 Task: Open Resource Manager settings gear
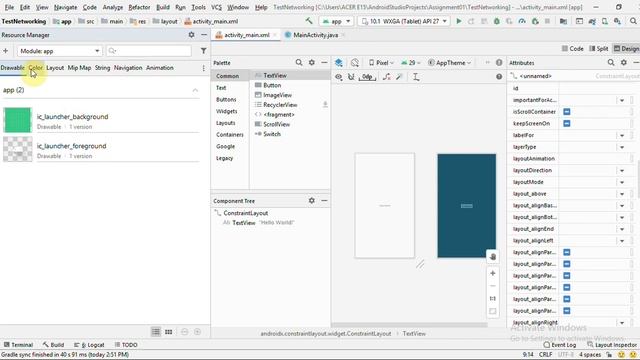[191, 35]
